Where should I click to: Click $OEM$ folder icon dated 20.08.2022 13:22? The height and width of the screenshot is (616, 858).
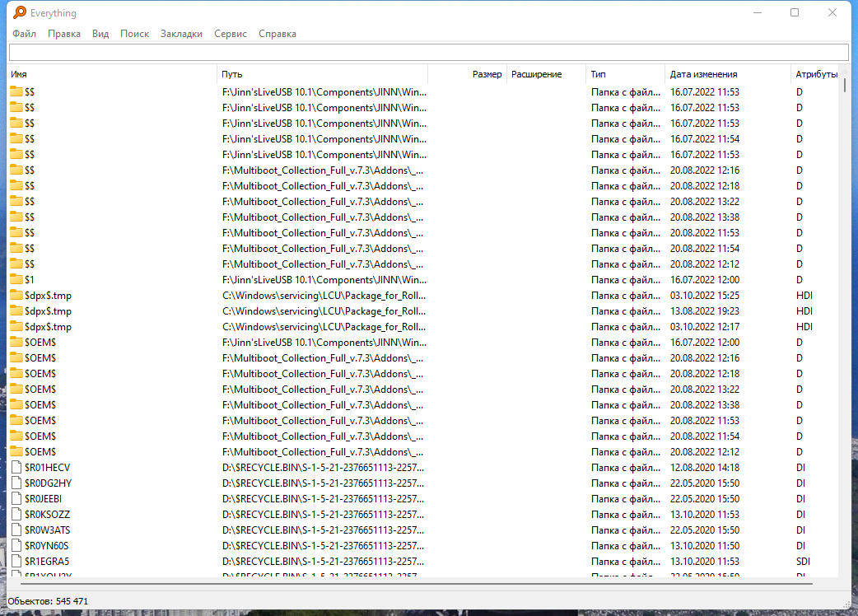16,389
